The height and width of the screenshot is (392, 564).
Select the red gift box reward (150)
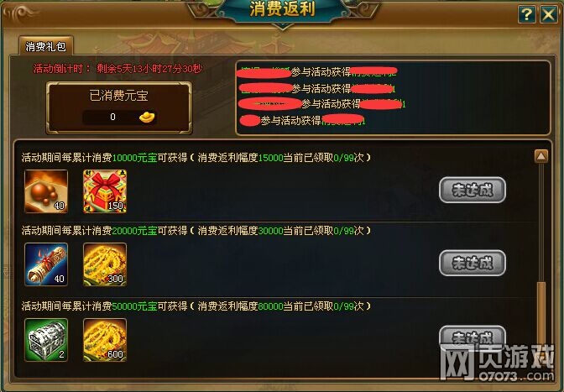pyautogui.click(x=105, y=191)
